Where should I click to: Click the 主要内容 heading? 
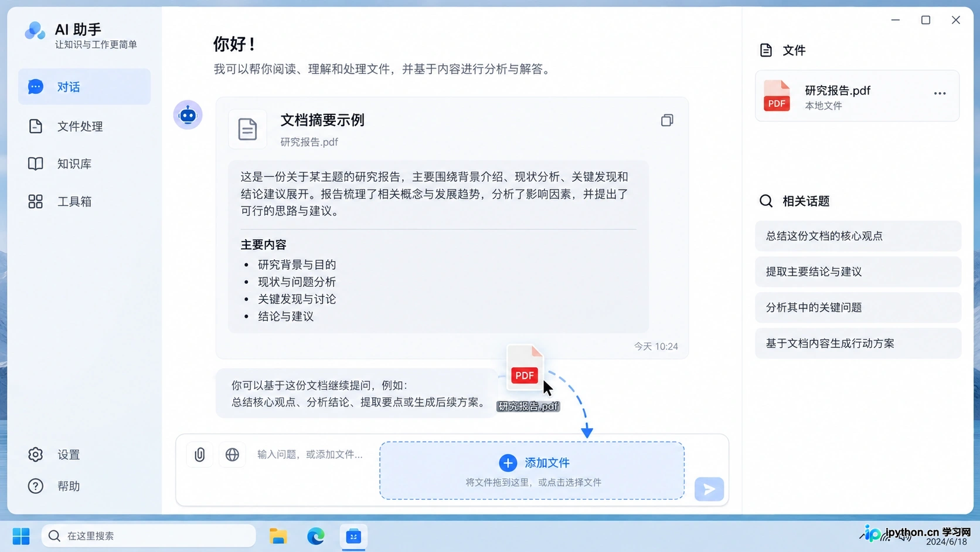pyautogui.click(x=263, y=245)
